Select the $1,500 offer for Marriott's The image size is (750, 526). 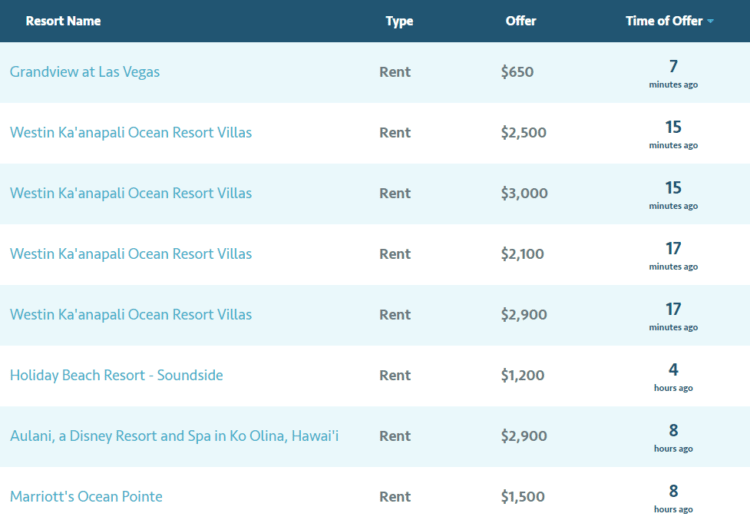coord(523,497)
